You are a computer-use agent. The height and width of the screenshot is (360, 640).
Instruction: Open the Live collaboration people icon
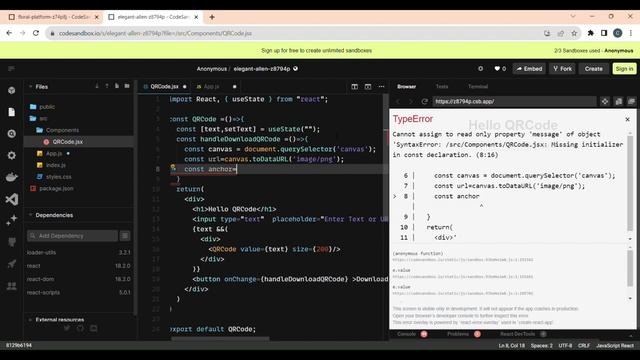pyautogui.click(x=11, y=286)
